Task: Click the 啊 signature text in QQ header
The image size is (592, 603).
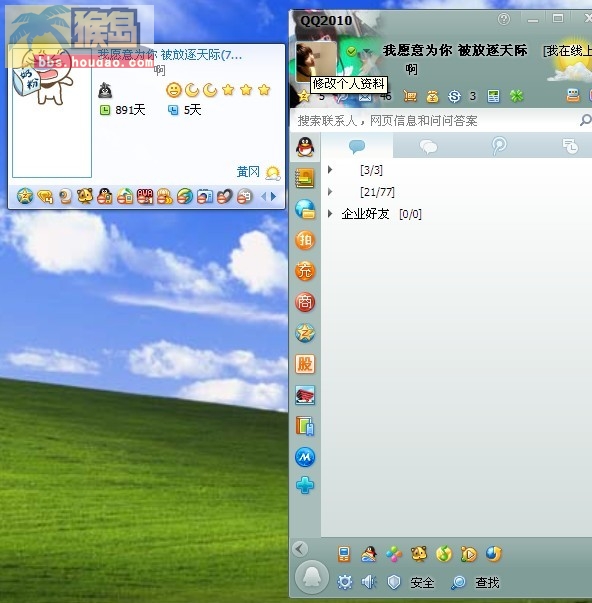Action: pos(411,69)
